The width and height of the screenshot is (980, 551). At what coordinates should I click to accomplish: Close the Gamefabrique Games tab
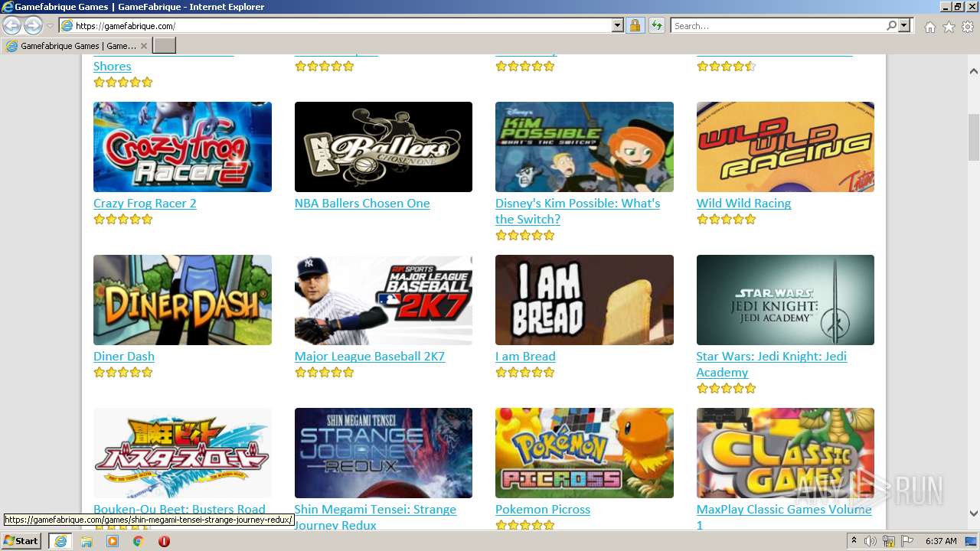point(143,46)
